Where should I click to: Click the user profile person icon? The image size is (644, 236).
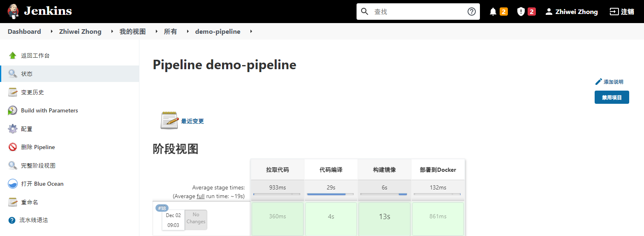pos(549,12)
